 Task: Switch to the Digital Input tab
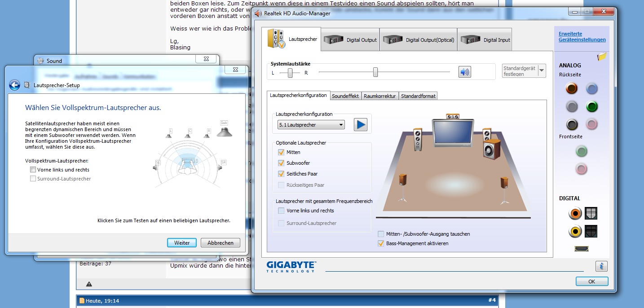[x=484, y=40]
